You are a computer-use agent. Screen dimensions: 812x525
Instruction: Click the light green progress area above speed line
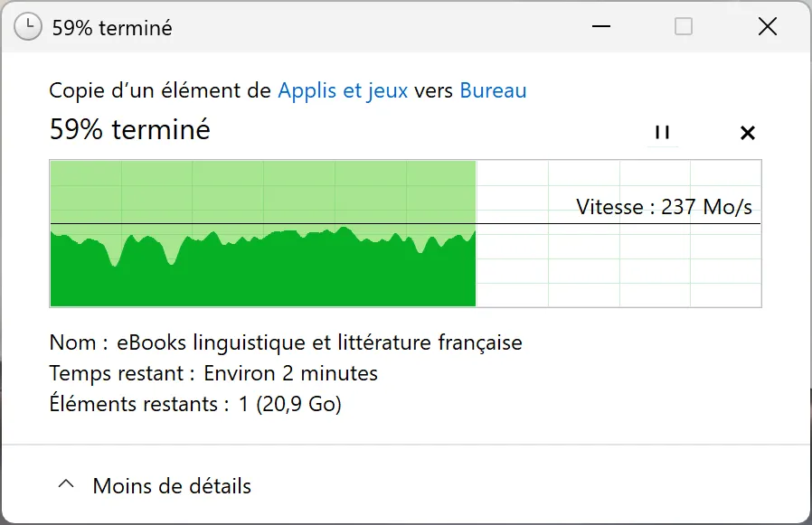pyautogui.click(x=262, y=192)
